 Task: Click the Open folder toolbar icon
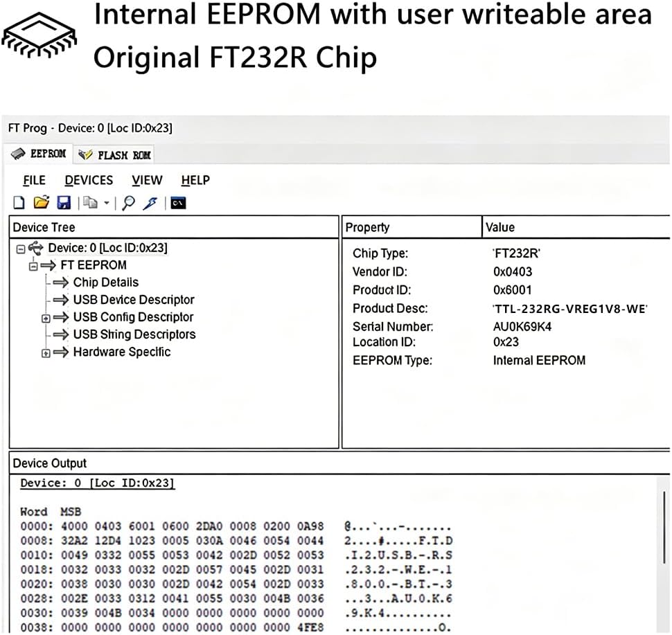(x=41, y=202)
